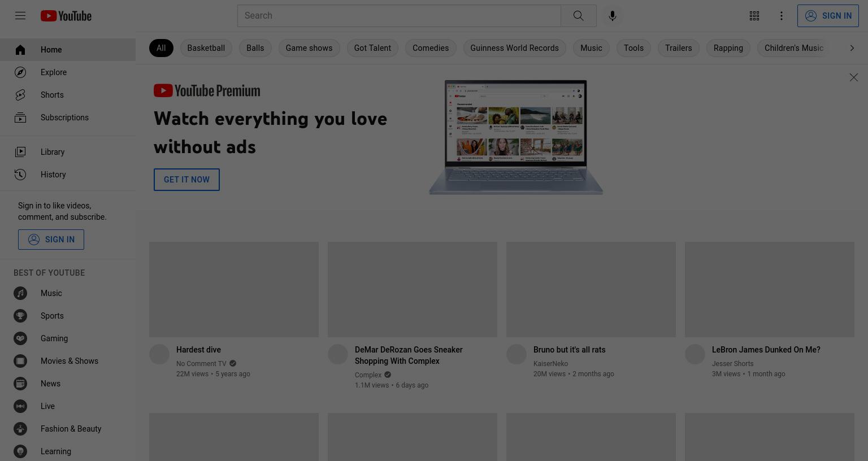Focus the Search input field
Screen dimensions: 868x461
coord(399,16)
